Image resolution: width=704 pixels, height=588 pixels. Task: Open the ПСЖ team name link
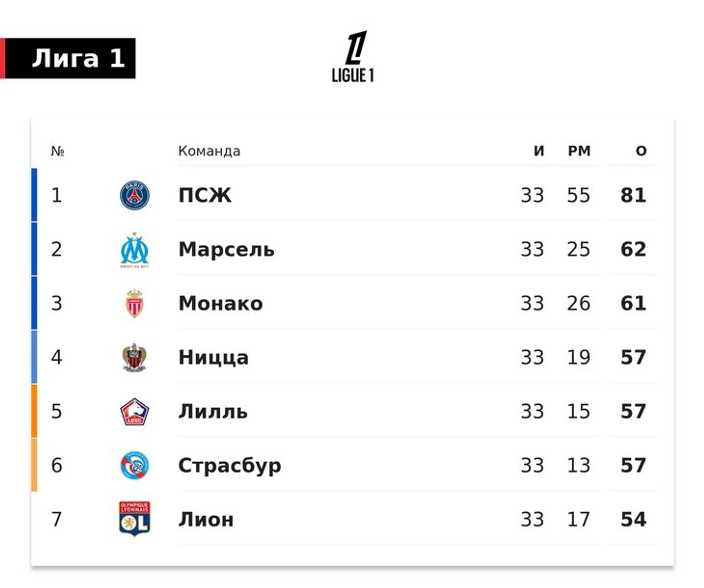tap(205, 195)
